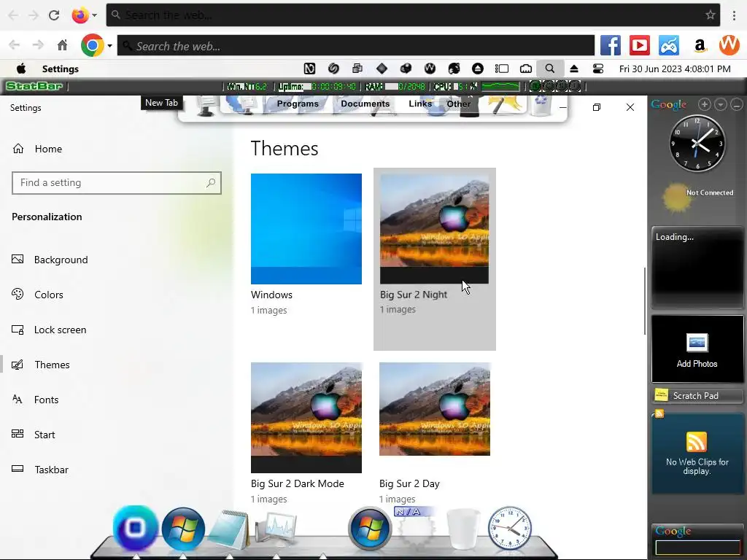Open the Notepad icon in dock
The image size is (747, 560).
click(230, 529)
